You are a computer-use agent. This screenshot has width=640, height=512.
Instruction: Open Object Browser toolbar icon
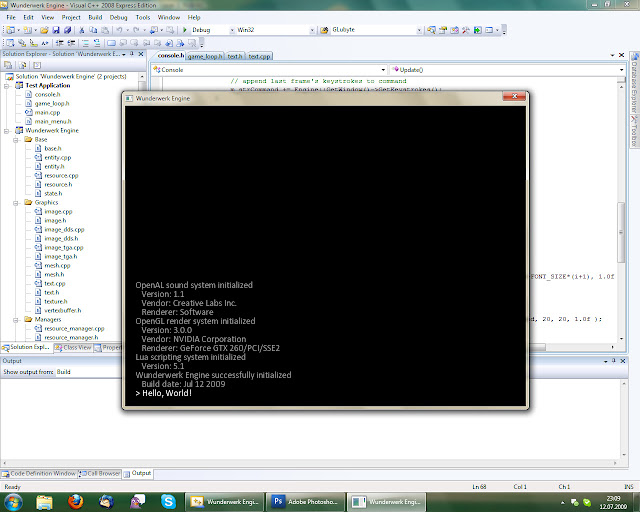tap(454, 30)
